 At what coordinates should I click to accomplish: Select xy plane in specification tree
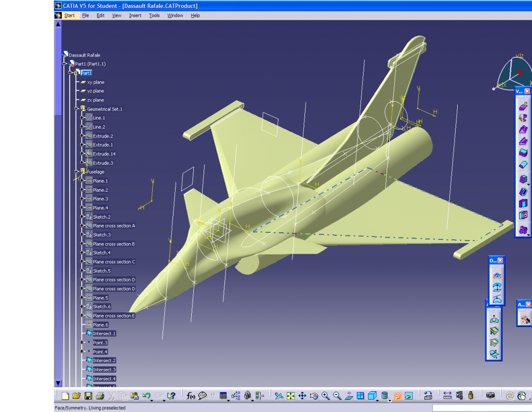click(95, 82)
